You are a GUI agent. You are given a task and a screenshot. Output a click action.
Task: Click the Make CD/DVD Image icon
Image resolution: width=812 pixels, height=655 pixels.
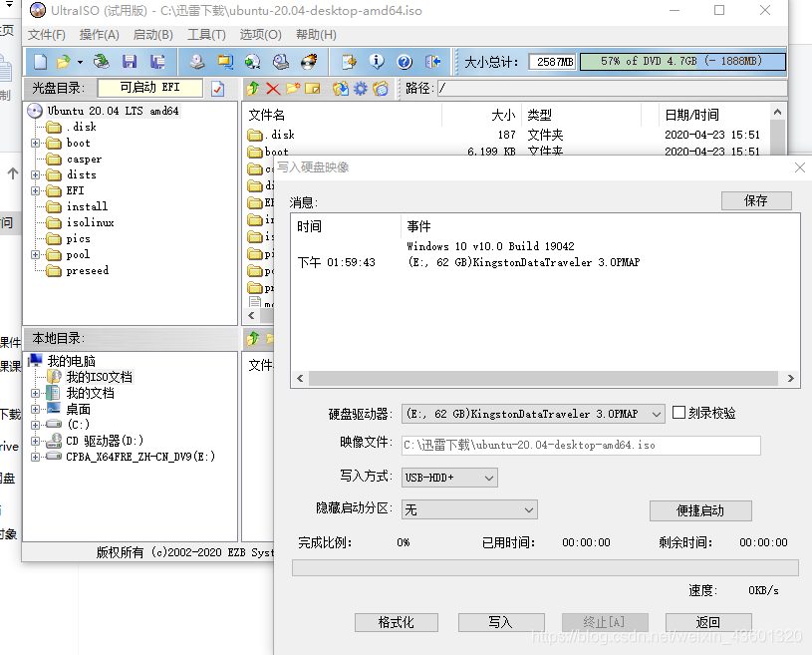pos(197,62)
